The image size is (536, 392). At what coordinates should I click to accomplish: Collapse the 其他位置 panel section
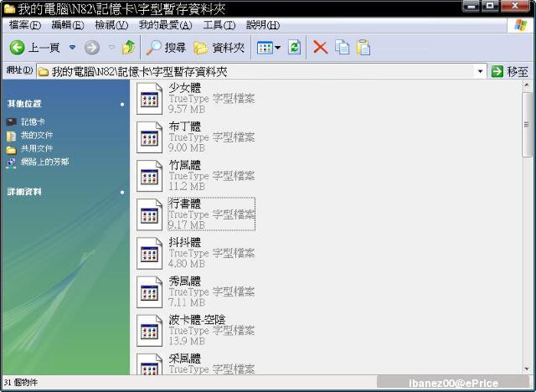(x=122, y=104)
